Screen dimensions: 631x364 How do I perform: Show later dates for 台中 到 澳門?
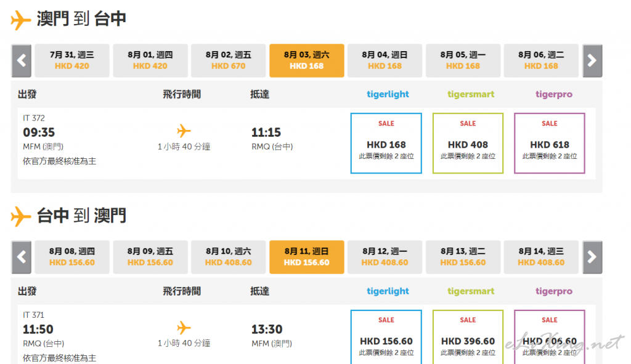coord(592,257)
